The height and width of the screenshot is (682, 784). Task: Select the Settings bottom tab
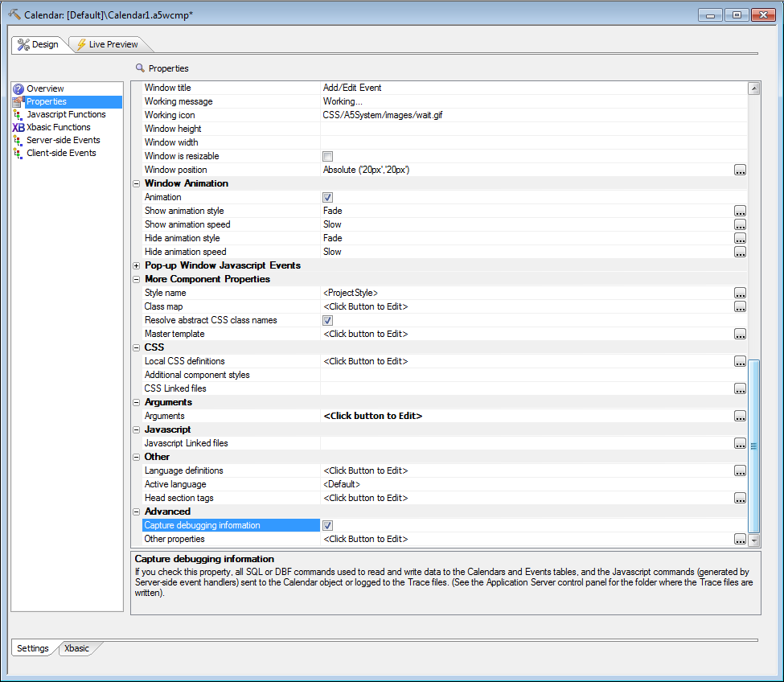tap(32, 648)
